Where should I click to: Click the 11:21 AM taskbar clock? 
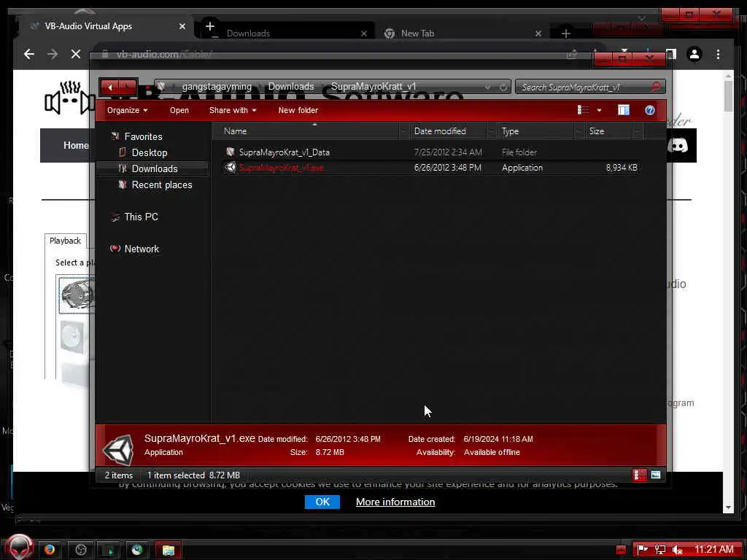[x=713, y=550]
